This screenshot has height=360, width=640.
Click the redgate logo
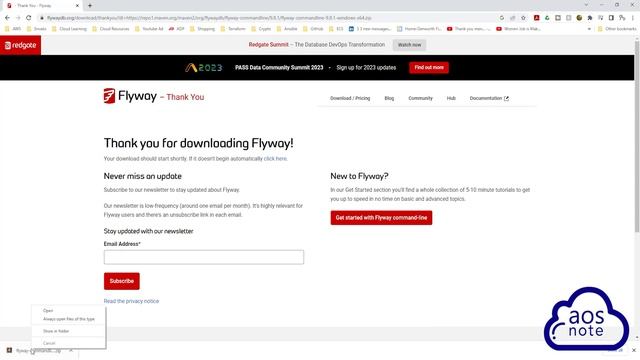(x=20, y=45)
